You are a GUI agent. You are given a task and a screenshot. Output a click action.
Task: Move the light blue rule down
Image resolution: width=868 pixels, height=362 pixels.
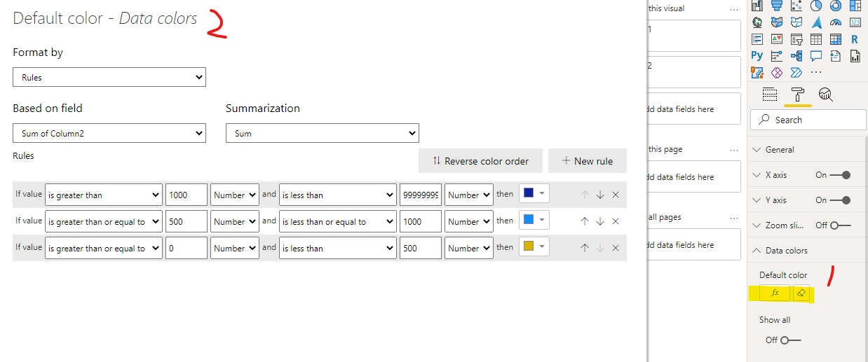pos(600,221)
